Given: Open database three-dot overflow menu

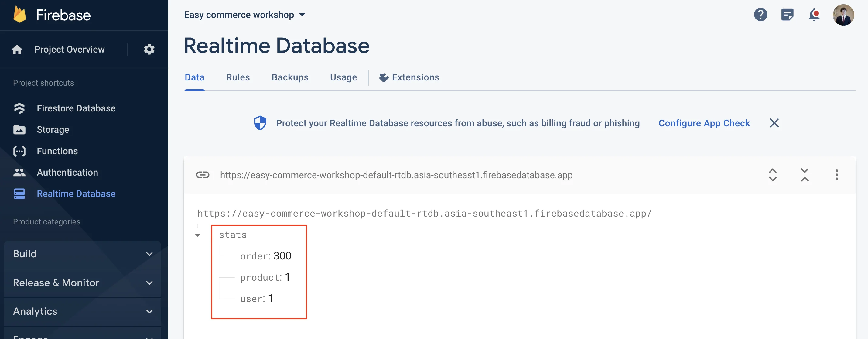Looking at the screenshot, I should coord(837,175).
